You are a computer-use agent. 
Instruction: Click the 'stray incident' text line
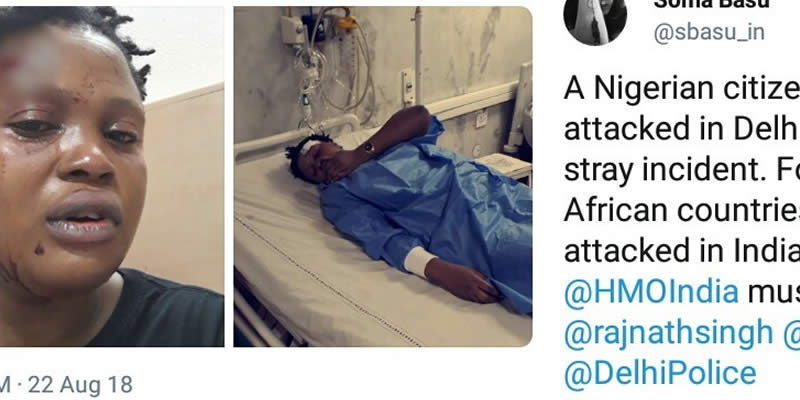click(682, 170)
